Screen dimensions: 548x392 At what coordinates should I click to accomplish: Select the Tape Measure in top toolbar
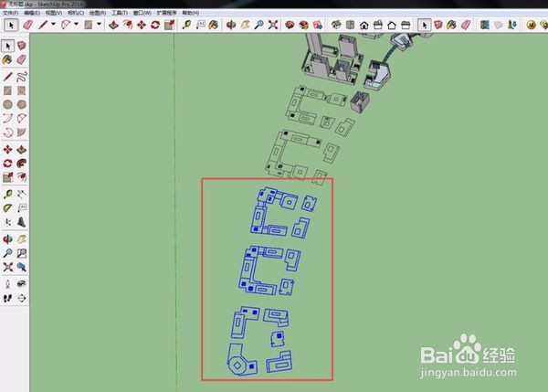coord(186,25)
